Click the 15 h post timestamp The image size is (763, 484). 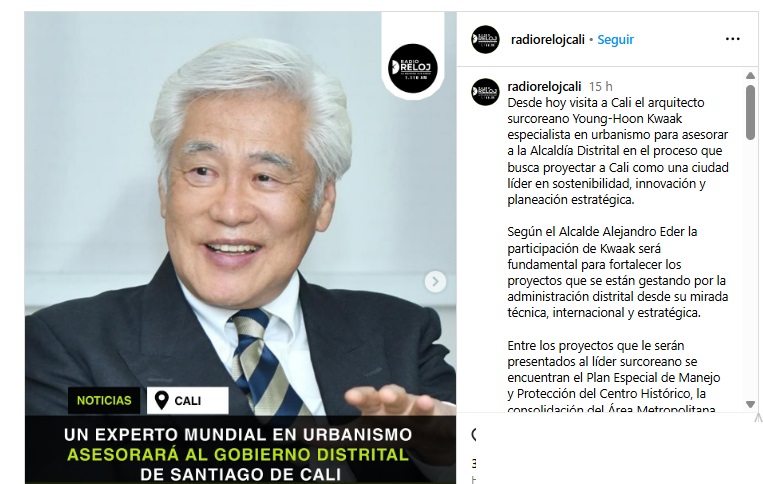(x=600, y=87)
